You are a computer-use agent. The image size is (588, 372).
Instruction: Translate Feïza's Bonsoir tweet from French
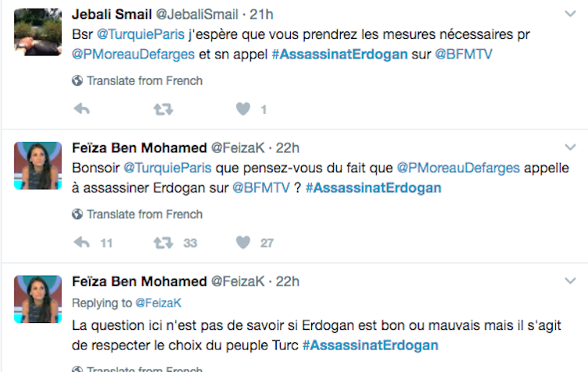pos(144,214)
